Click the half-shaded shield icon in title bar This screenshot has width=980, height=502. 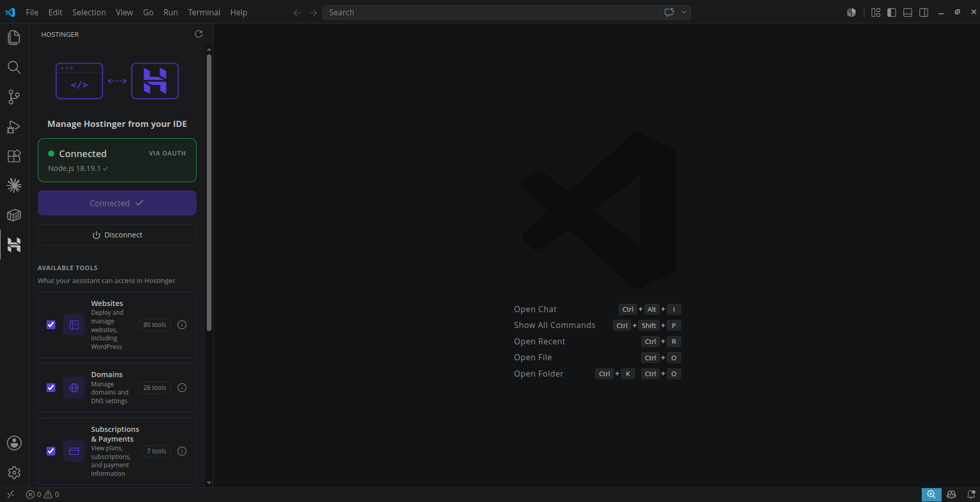click(851, 12)
